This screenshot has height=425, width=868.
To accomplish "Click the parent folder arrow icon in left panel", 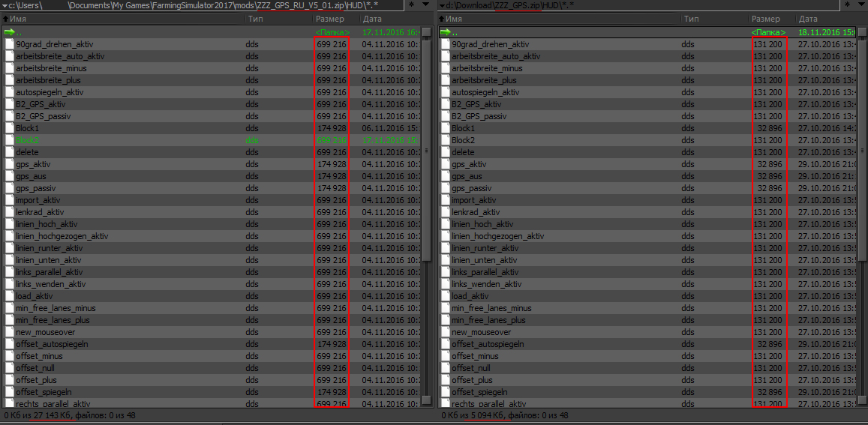I will point(10,33).
